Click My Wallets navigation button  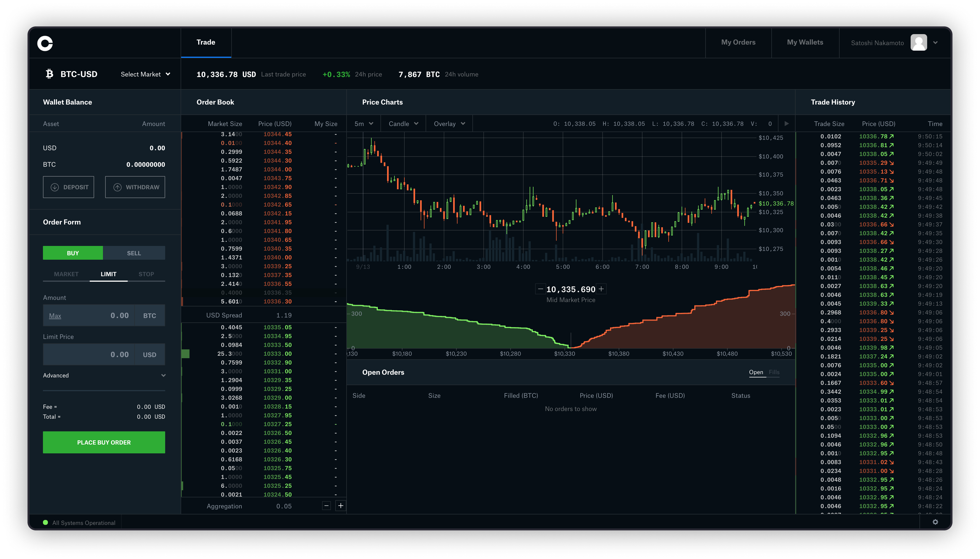[806, 42]
